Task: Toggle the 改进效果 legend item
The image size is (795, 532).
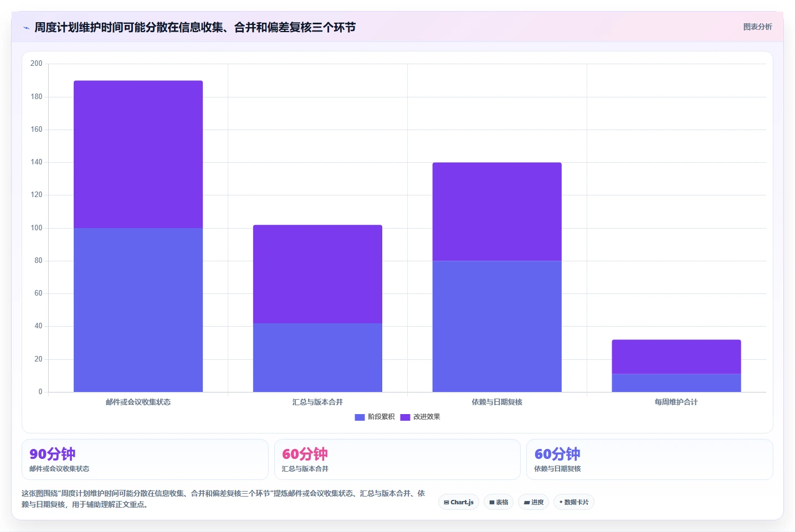Action: click(420, 417)
